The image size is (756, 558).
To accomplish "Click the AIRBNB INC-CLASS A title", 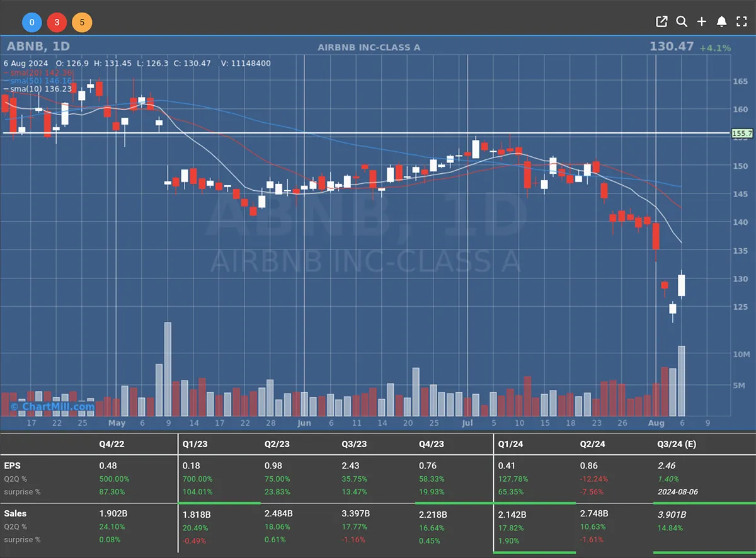I will click(369, 47).
